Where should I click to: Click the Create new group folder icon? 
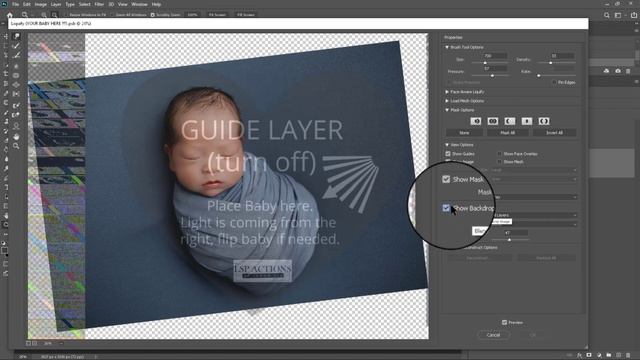[x=609, y=355]
